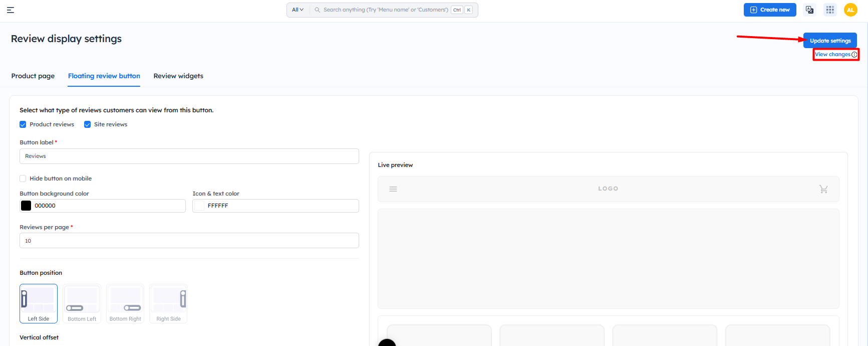Select the Bottom Left button position

(82, 304)
